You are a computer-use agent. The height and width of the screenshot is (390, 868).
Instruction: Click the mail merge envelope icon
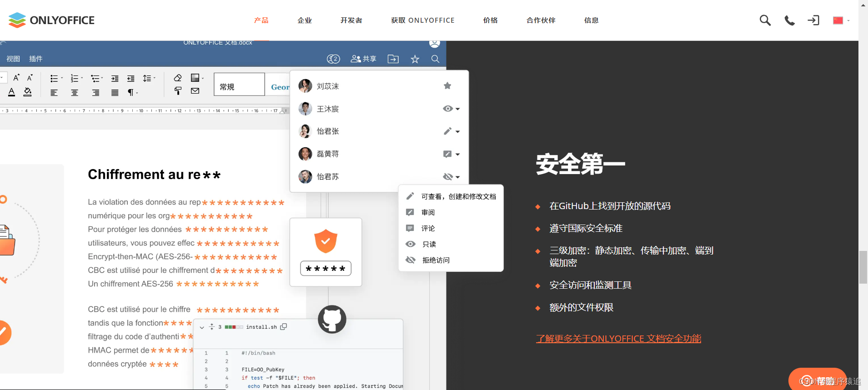[x=195, y=91]
